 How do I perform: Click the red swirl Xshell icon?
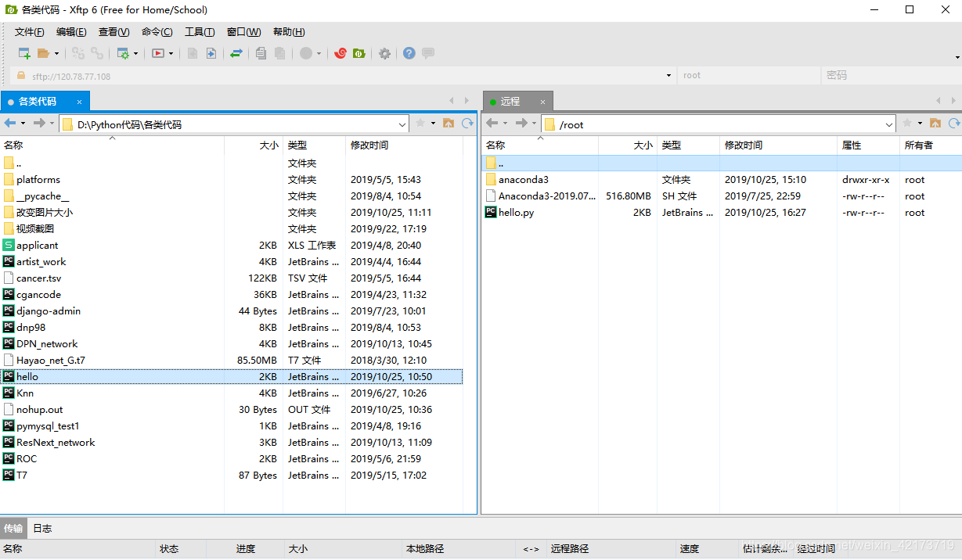click(x=340, y=53)
